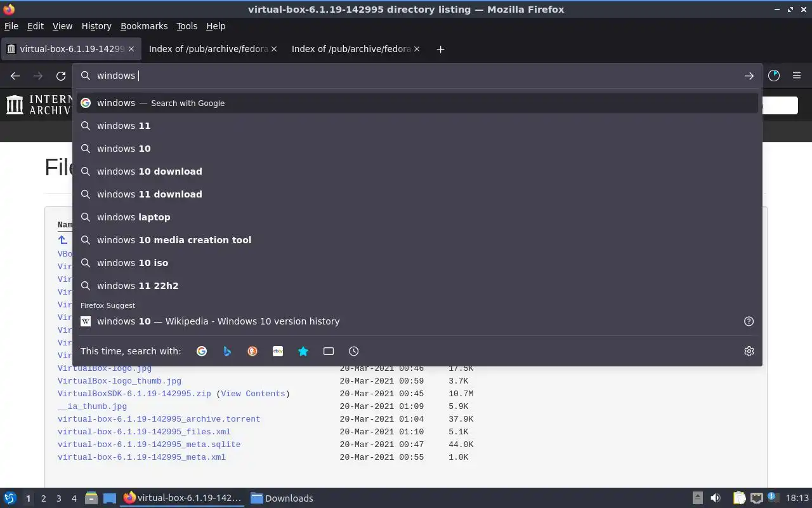Click the volume speaker tray icon
812x508 pixels.
click(716, 498)
